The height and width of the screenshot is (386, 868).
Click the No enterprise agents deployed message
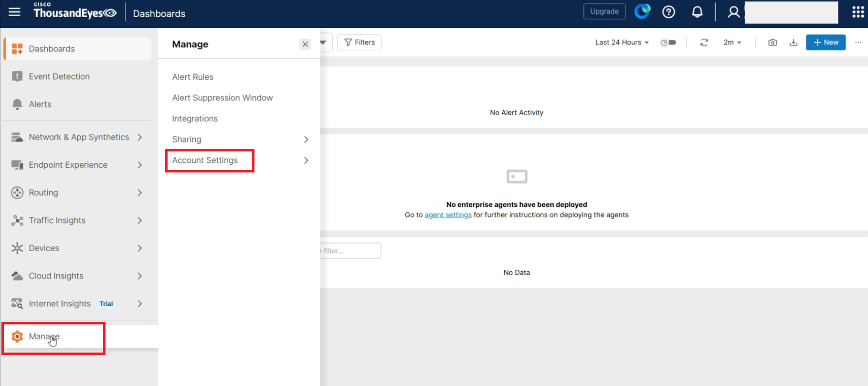[x=517, y=204]
